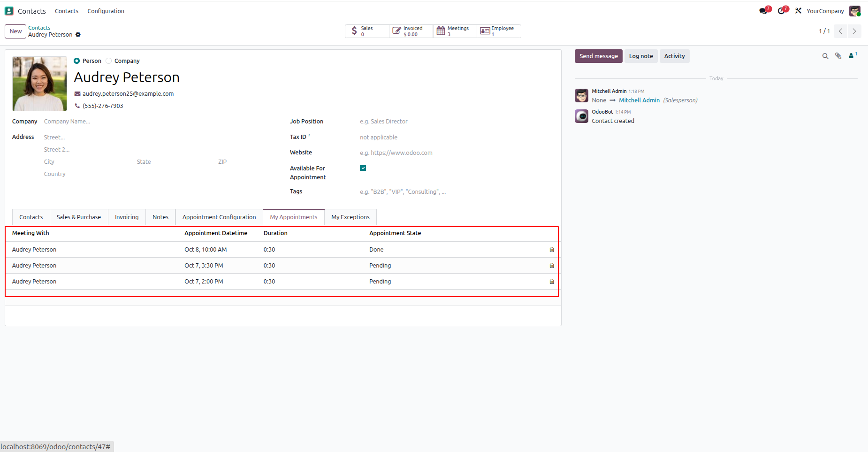Sort by Appointment State column
Image resolution: width=868 pixels, height=452 pixels.
[395, 233]
